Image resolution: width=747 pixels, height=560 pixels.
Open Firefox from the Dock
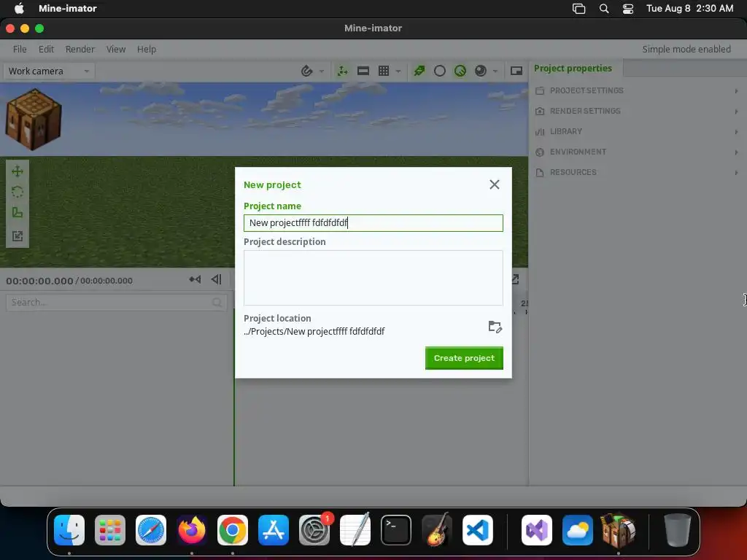coord(192,530)
